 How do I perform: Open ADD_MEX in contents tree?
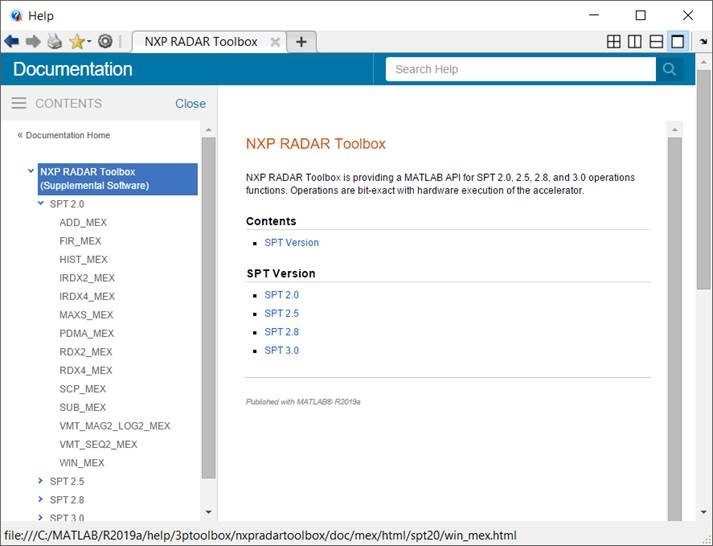click(83, 223)
